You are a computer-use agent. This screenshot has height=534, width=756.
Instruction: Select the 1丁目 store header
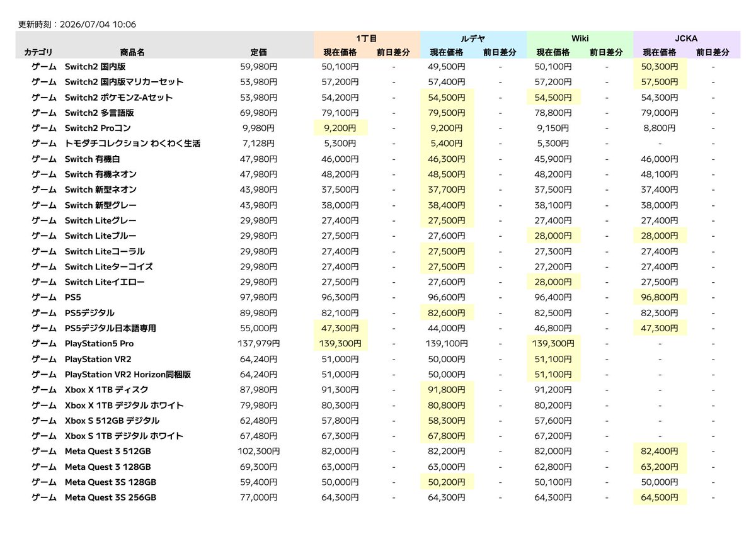tap(366, 38)
